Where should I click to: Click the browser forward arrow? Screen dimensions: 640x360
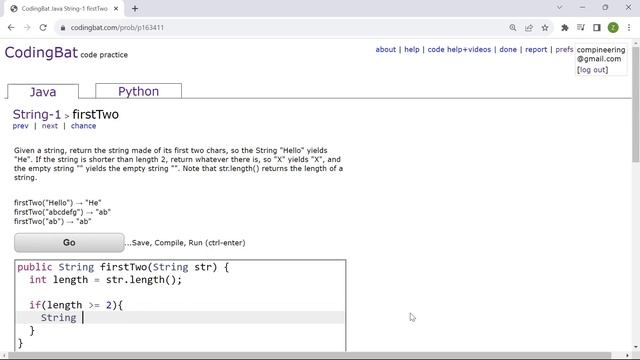pos(27,28)
